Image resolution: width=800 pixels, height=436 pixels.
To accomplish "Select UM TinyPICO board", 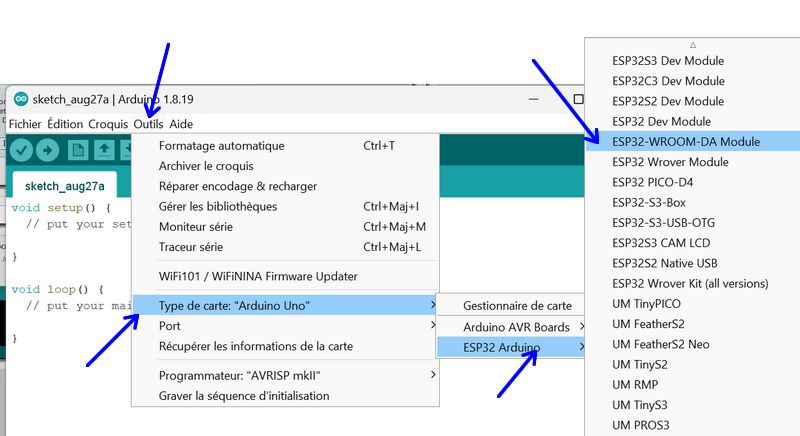I will coord(693,303).
